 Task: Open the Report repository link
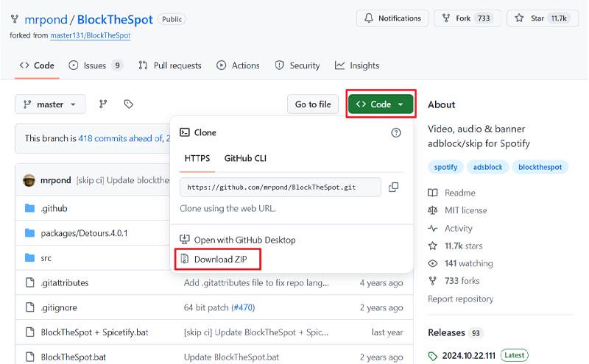pyautogui.click(x=461, y=299)
